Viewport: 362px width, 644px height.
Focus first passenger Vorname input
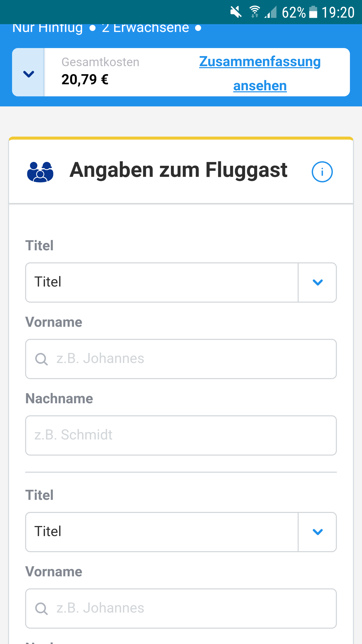[191, 359]
